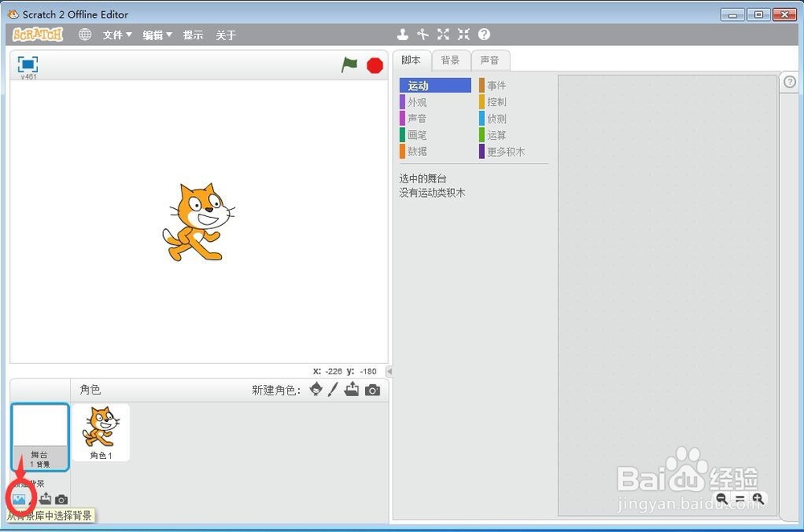Select the 运算 block category
The height and width of the screenshot is (532, 804).
click(x=515, y=135)
